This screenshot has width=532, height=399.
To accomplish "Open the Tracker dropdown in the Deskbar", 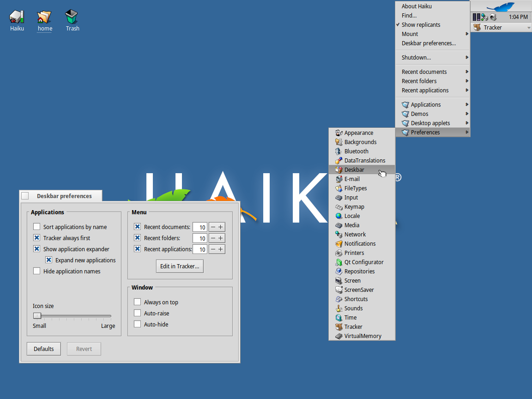I will [501, 27].
